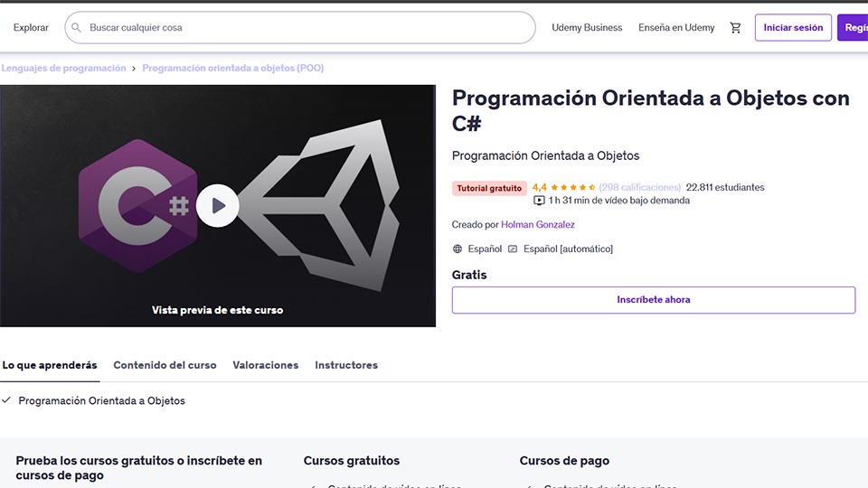Open Udemy Business link

(587, 28)
